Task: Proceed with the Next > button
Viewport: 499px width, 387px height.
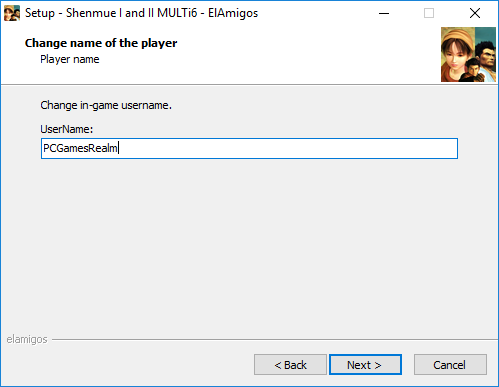Action: [365, 365]
